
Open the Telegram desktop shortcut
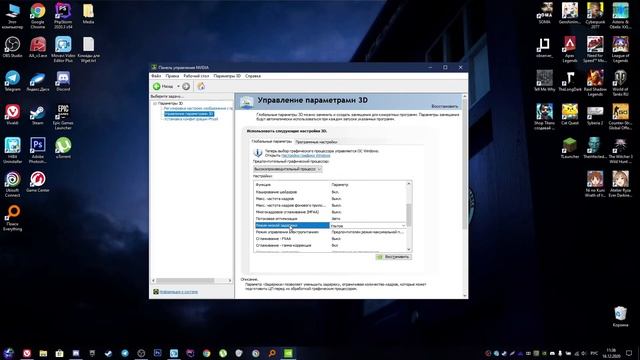coord(12,81)
